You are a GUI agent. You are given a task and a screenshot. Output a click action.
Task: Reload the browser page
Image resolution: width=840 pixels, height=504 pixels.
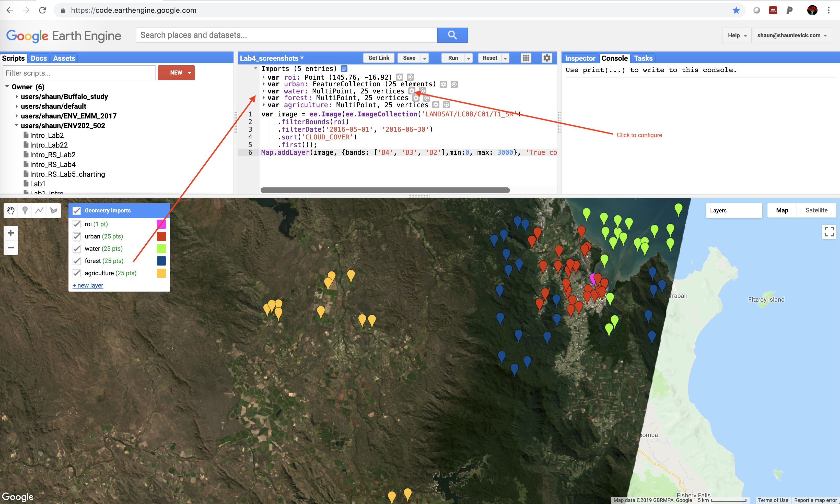coord(42,10)
